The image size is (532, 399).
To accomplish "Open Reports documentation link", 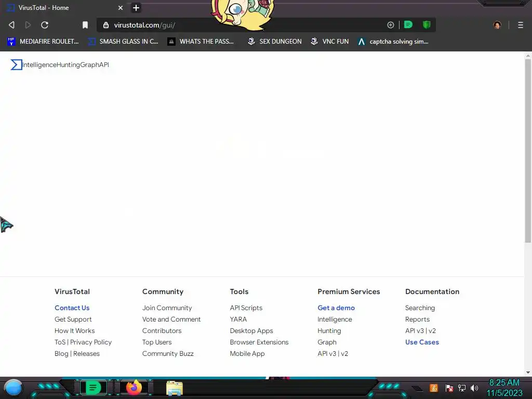I will pos(417,320).
